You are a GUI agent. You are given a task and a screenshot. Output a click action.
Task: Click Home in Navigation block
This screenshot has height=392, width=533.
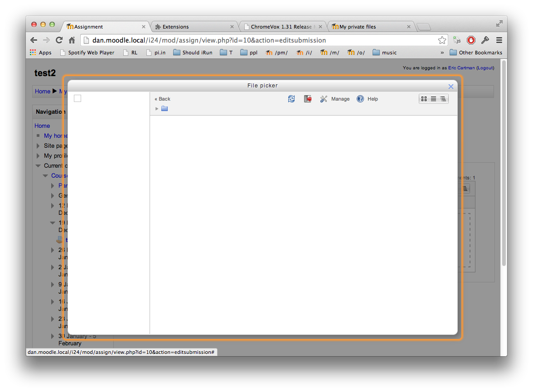coord(42,126)
